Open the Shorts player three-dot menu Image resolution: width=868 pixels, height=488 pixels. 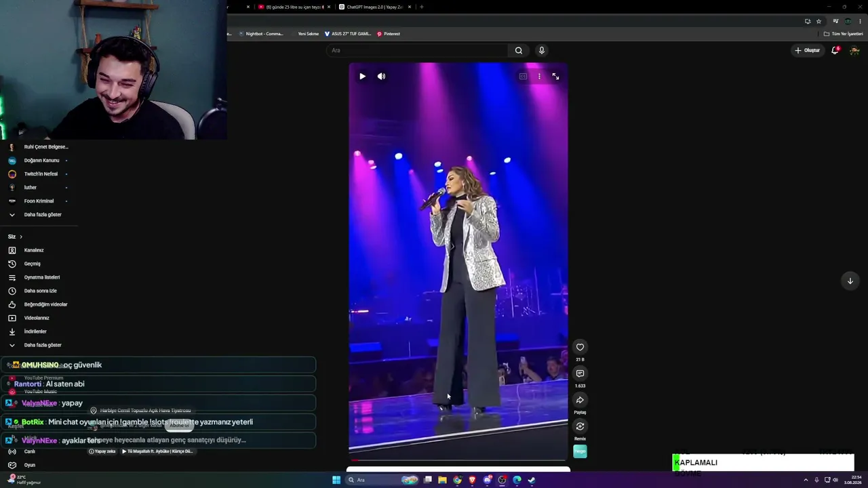coord(539,77)
